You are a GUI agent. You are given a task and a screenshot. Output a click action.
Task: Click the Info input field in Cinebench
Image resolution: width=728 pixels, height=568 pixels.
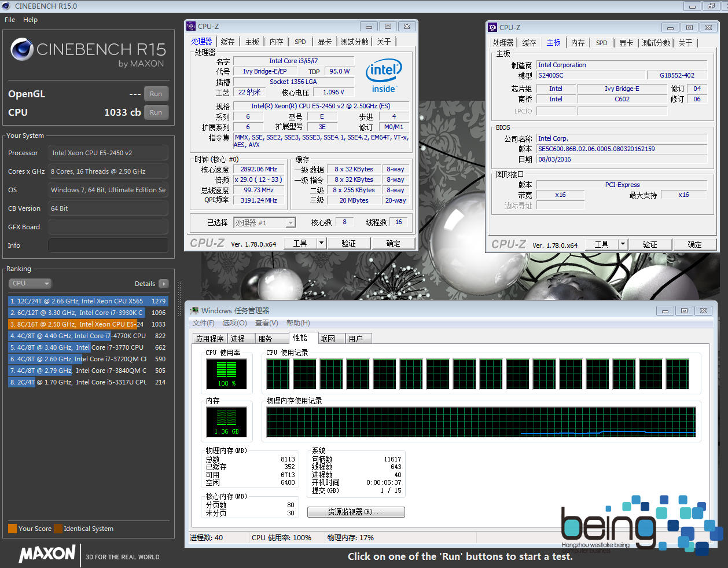(x=108, y=245)
